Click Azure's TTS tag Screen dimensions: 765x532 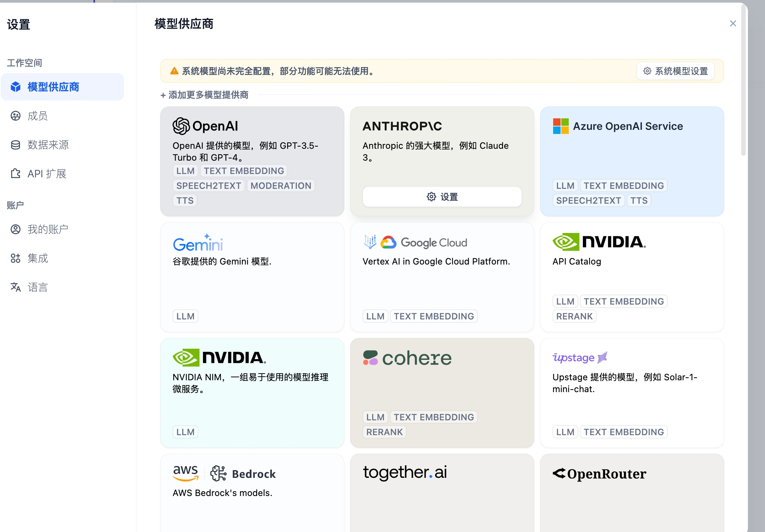point(639,200)
